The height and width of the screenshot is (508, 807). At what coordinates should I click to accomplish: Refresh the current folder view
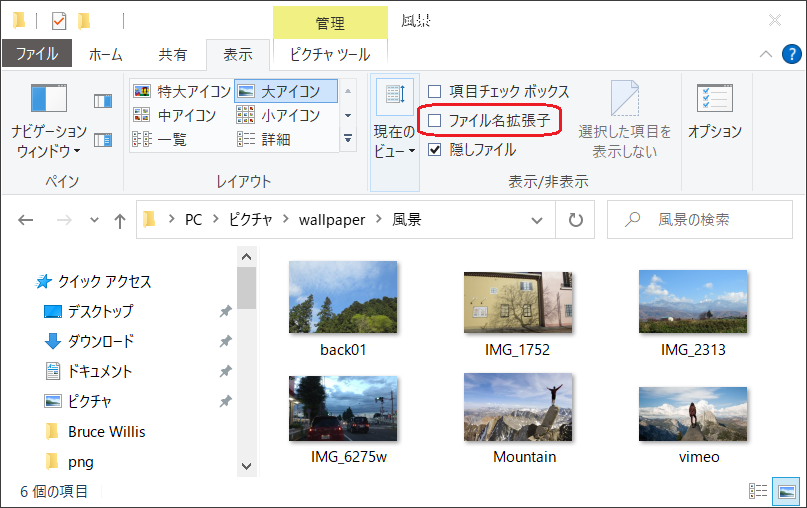(575, 220)
